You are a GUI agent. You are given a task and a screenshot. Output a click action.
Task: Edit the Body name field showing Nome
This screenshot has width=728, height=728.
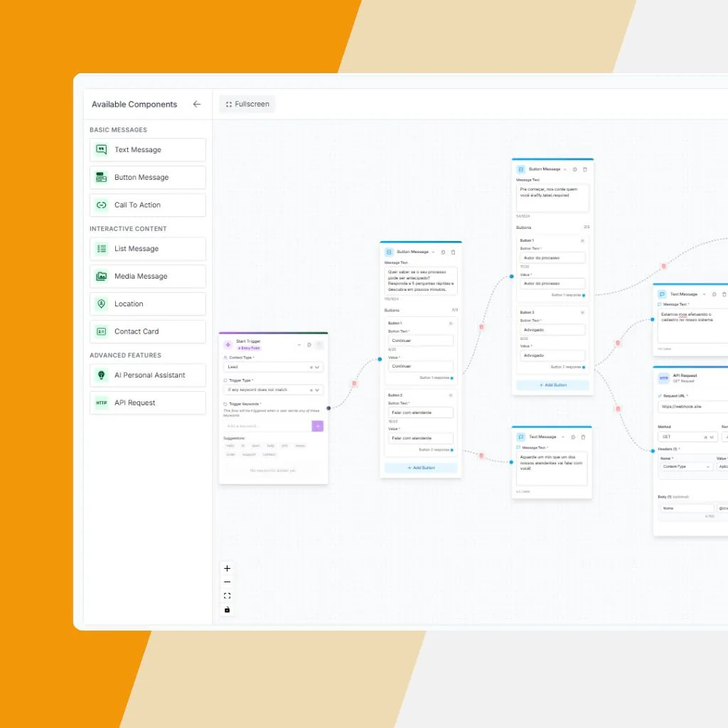(687, 508)
